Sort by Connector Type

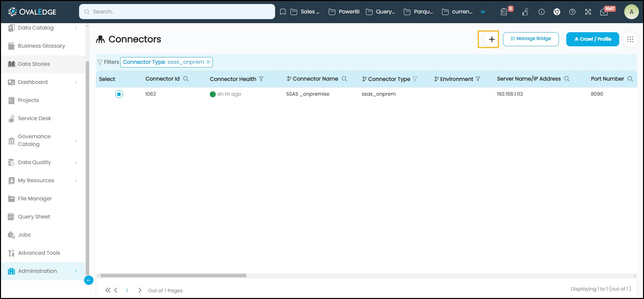364,79
